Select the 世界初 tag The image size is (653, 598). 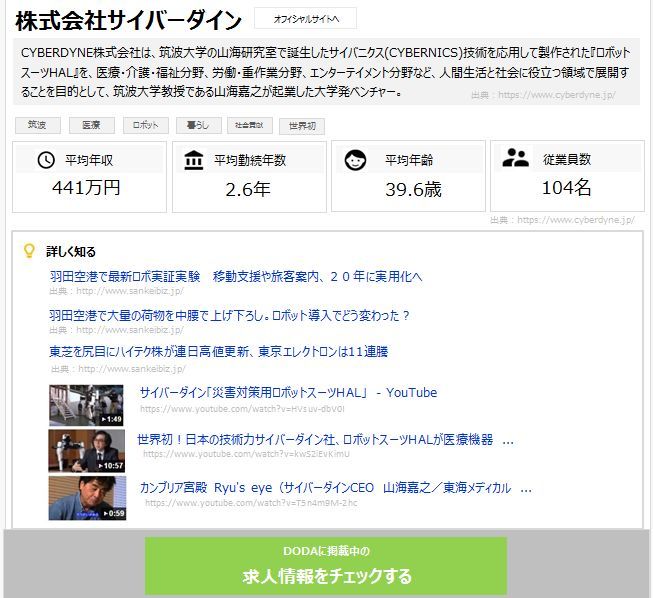pyautogui.click(x=302, y=126)
